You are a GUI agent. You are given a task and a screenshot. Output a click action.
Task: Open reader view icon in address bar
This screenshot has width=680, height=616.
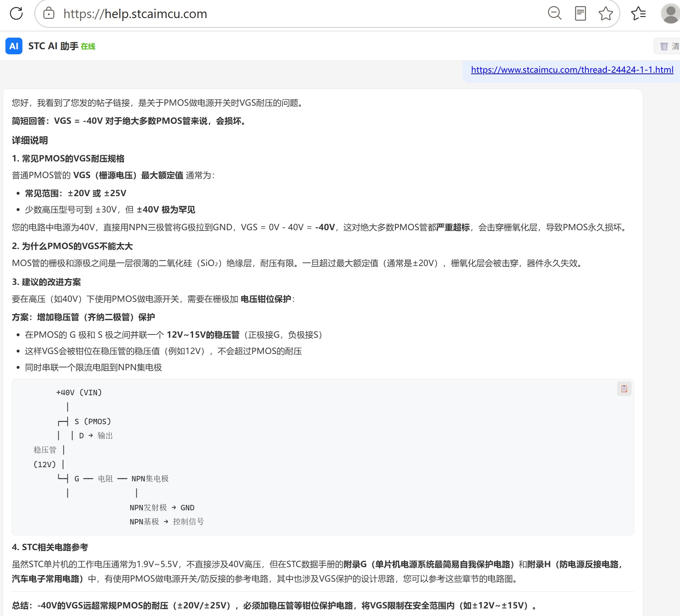(580, 14)
